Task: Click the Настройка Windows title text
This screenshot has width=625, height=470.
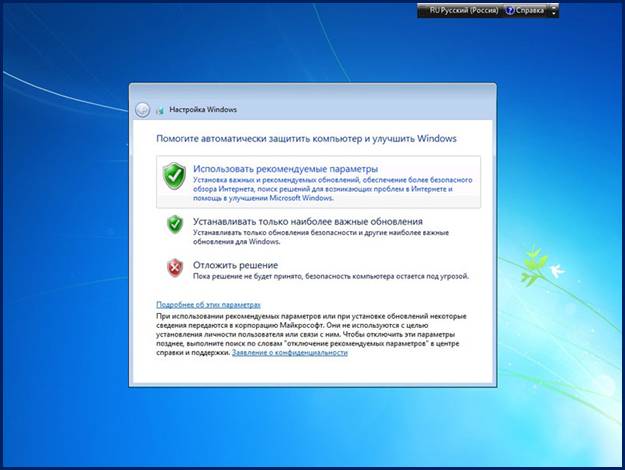Action: pos(203,110)
